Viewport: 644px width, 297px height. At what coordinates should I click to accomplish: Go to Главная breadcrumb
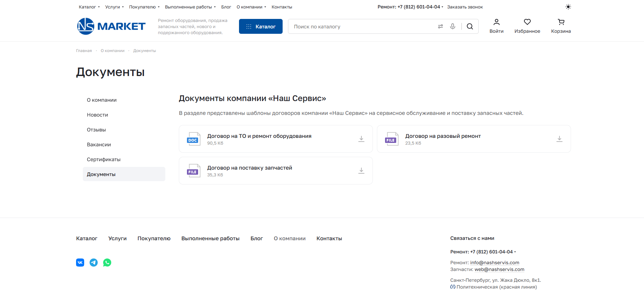click(84, 51)
